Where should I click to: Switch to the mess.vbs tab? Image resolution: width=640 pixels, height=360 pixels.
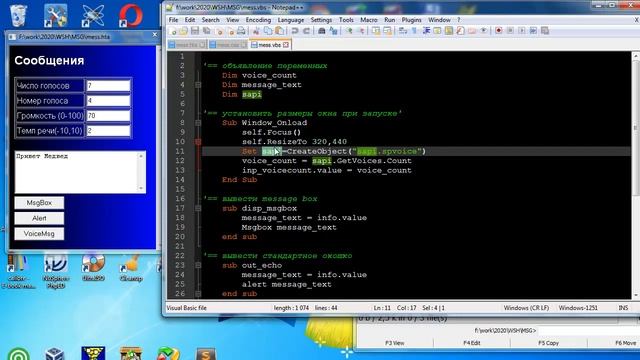tap(270, 45)
